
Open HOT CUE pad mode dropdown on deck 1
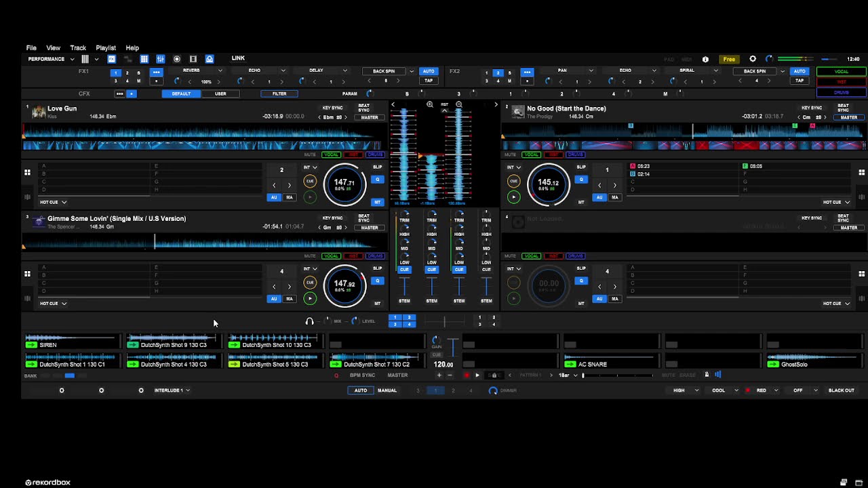[53, 202]
